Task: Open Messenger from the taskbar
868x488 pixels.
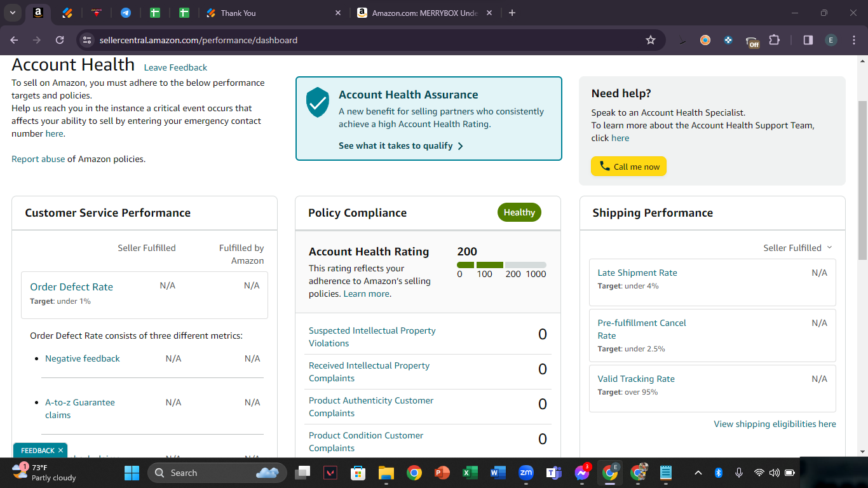Action: coord(581,473)
